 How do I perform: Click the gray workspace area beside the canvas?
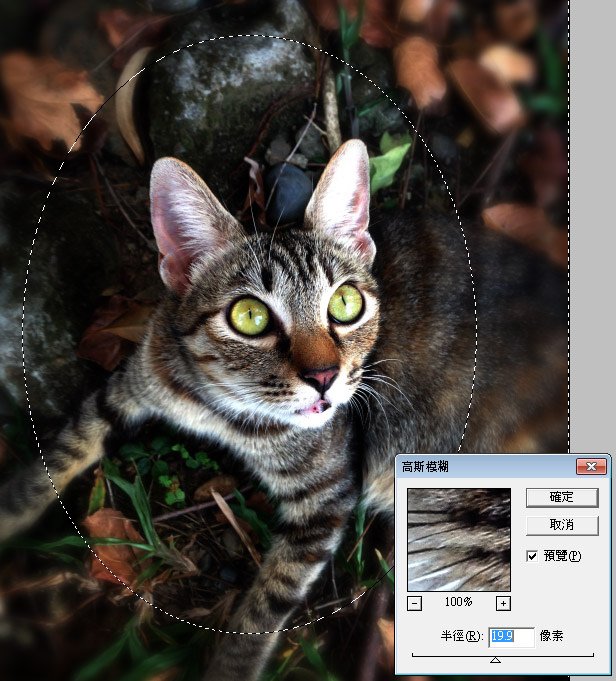click(x=593, y=217)
